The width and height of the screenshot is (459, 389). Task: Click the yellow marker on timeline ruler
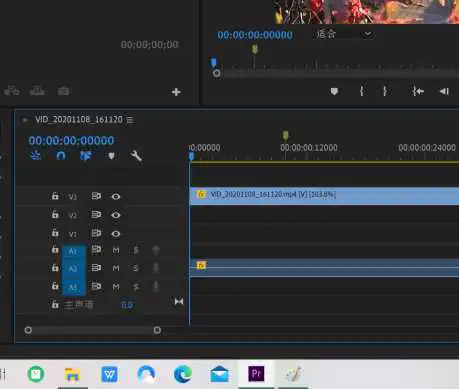(286, 135)
